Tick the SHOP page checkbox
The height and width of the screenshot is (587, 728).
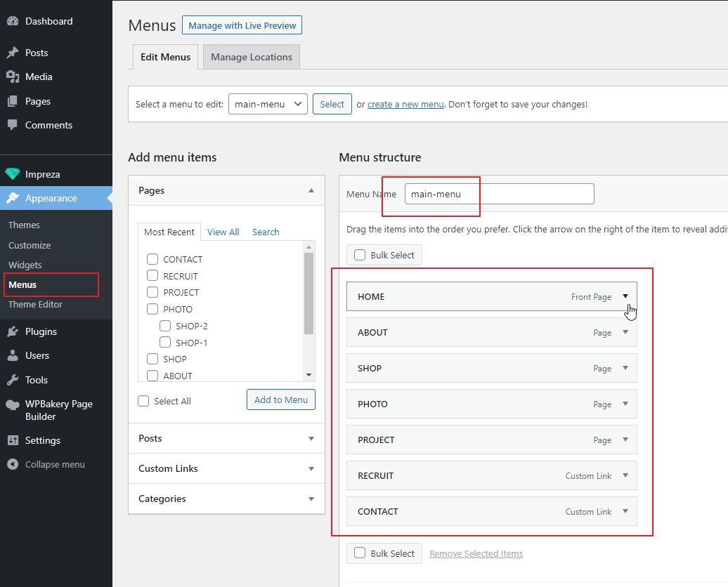click(x=152, y=359)
